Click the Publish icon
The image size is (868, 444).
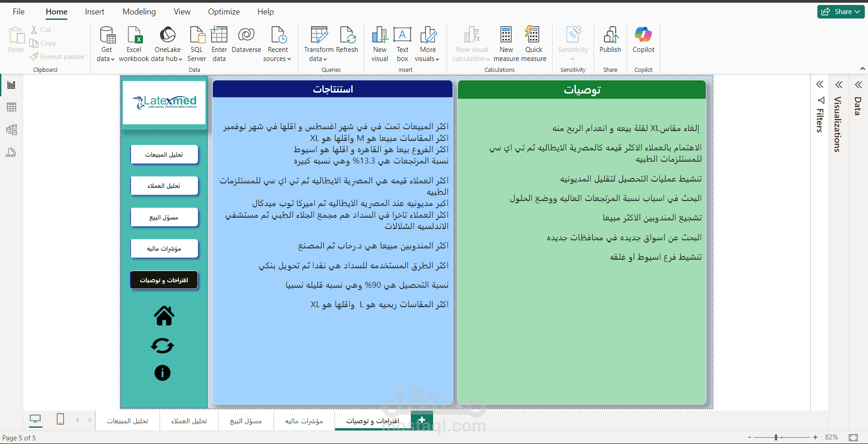610,35
